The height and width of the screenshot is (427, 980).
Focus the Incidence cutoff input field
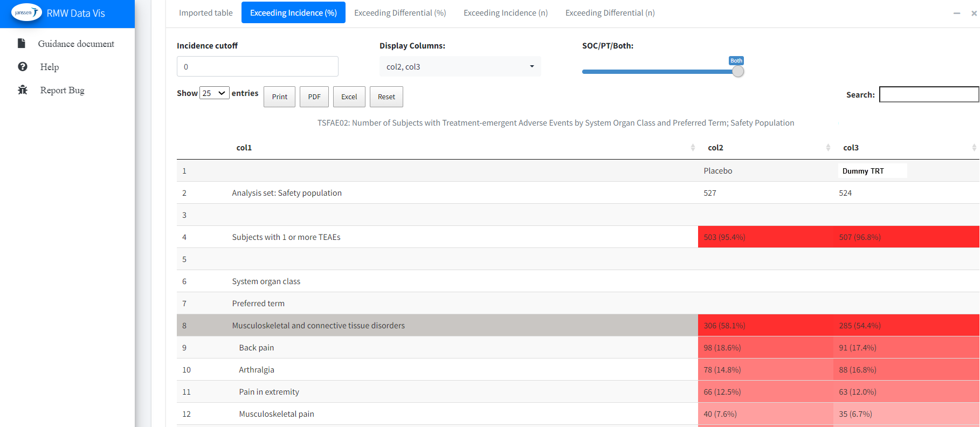[257, 66]
